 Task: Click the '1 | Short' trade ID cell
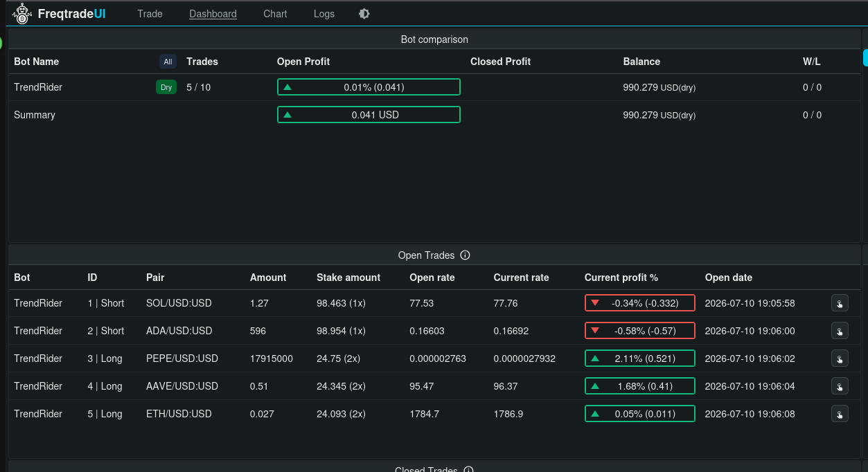point(106,303)
